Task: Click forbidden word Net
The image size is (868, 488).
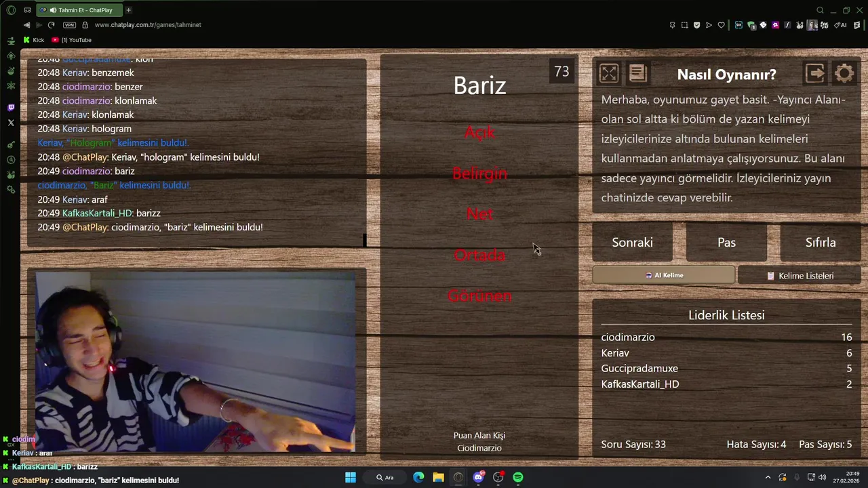Action: [x=479, y=214]
